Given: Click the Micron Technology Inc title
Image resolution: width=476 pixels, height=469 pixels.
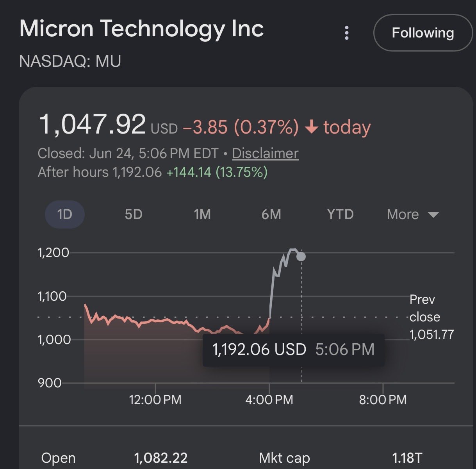Looking at the screenshot, I should [x=141, y=29].
